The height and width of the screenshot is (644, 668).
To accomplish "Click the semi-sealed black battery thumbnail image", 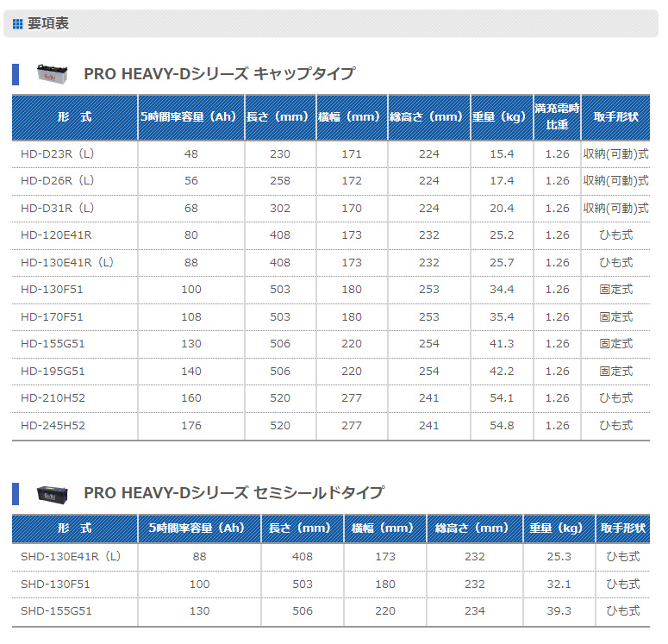I will (52, 493).
